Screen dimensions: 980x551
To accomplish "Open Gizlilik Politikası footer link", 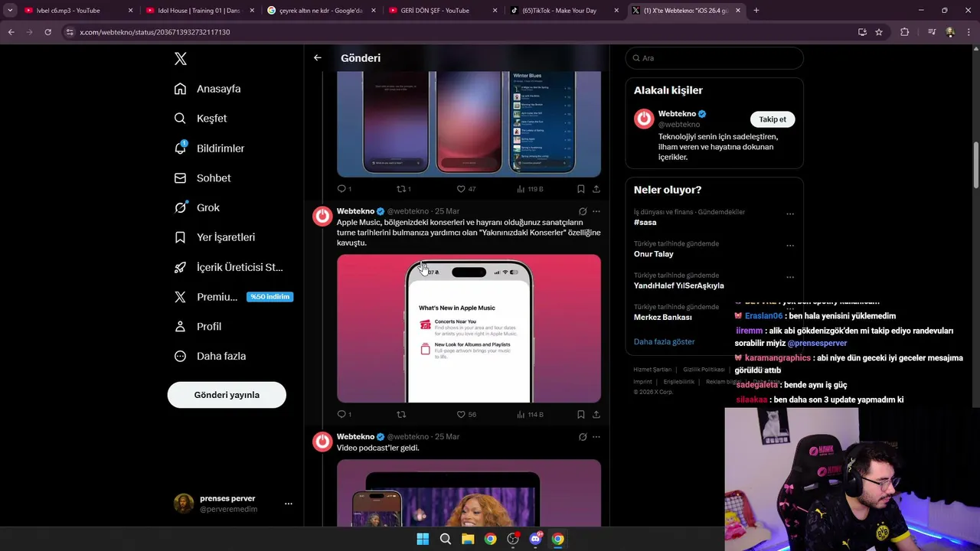I will [x=704, y=370].
